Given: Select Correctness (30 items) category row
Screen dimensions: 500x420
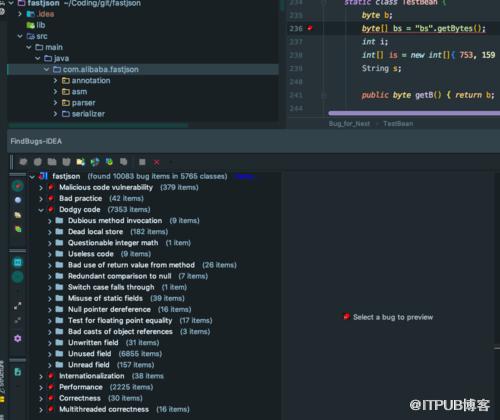Looking at the screenshot, I should (x=101, y=398).
